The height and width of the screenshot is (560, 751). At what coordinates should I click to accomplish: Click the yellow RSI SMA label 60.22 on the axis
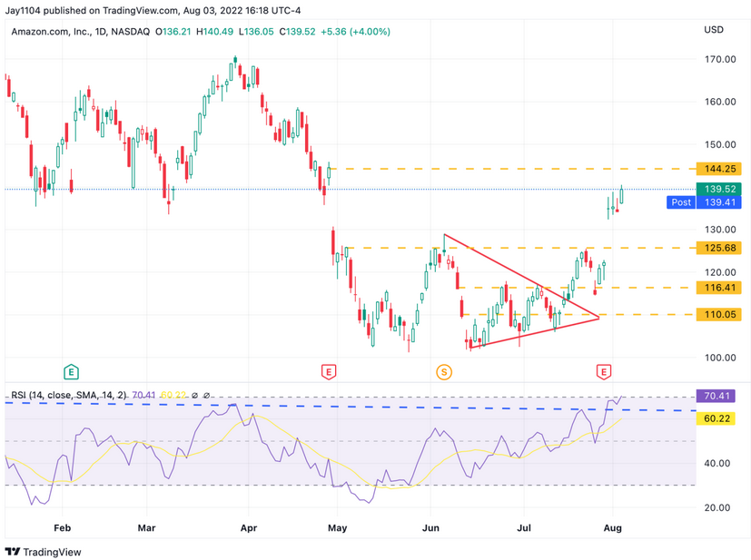click(716, 418)
